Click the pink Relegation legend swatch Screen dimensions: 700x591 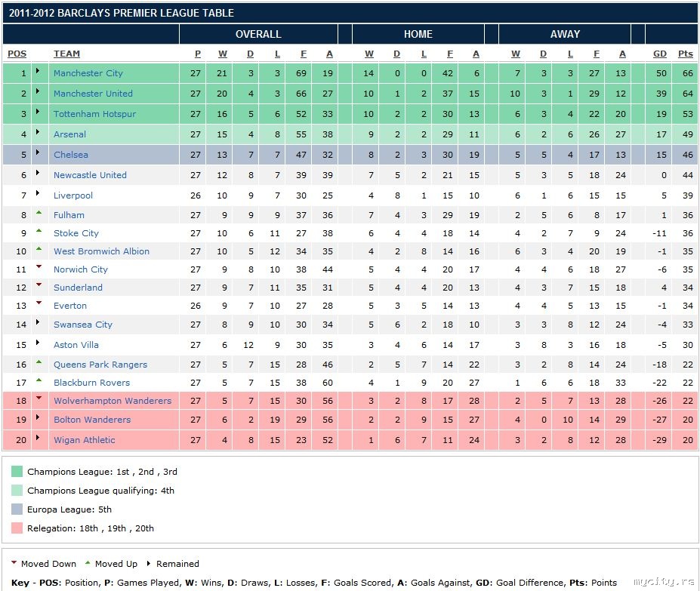click(x=17, y=528)
